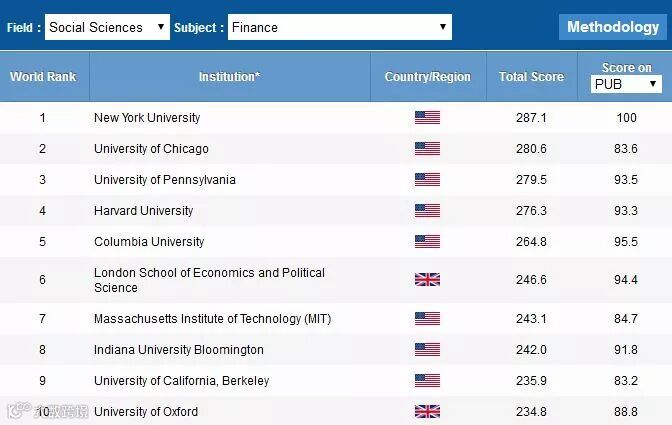
Task: Open the University of Chicago link
Action: 151,149
